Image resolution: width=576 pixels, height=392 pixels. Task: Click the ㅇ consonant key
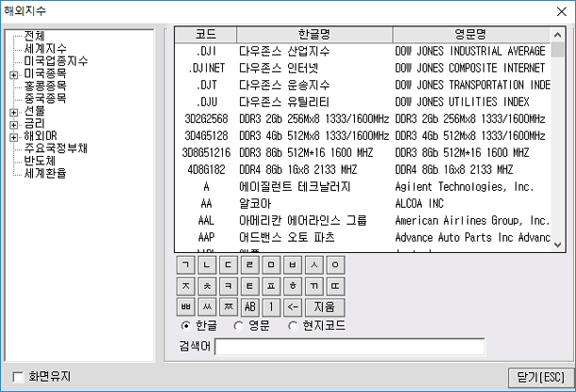pyautogui.click(x=335, y=265)
